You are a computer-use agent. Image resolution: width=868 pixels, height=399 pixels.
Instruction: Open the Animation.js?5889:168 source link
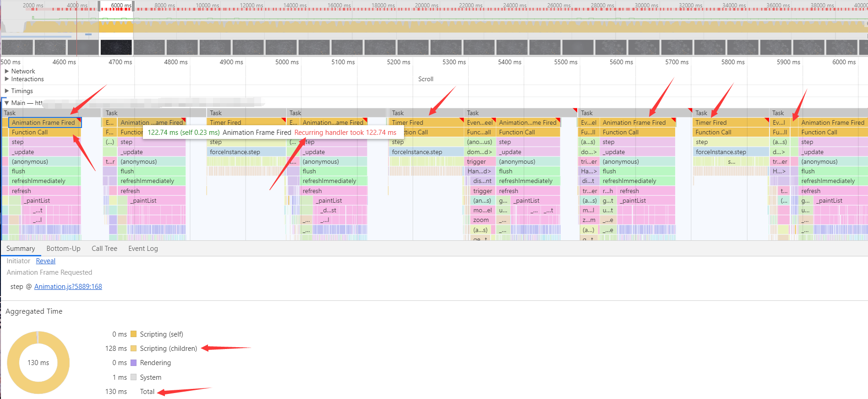click(x=68, y=287)
